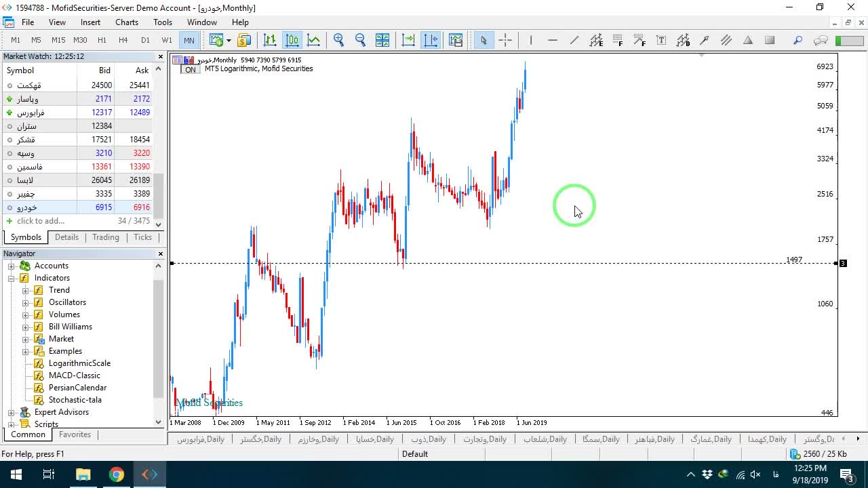Click the green connection status indicator bar
868x488 pixels.
tap(850, 41)
